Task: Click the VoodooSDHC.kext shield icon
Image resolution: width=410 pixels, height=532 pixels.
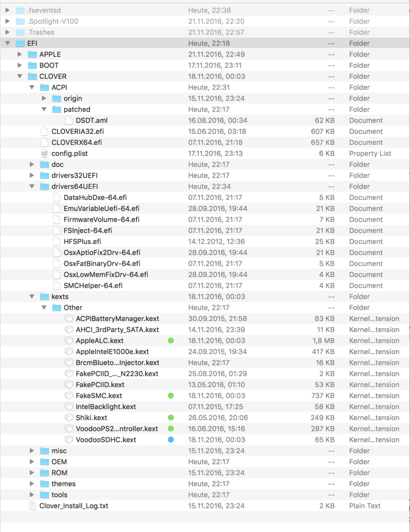Action: click(69, 440)
